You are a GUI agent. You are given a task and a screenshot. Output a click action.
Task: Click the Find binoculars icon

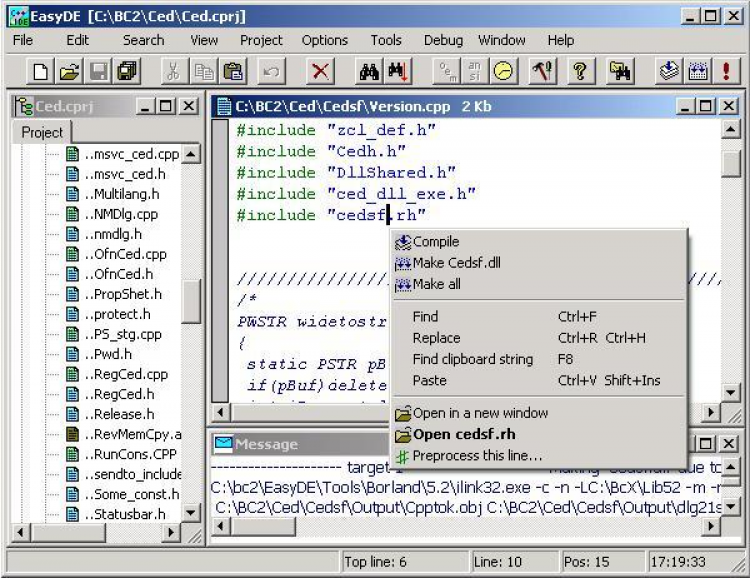[369, 72]
